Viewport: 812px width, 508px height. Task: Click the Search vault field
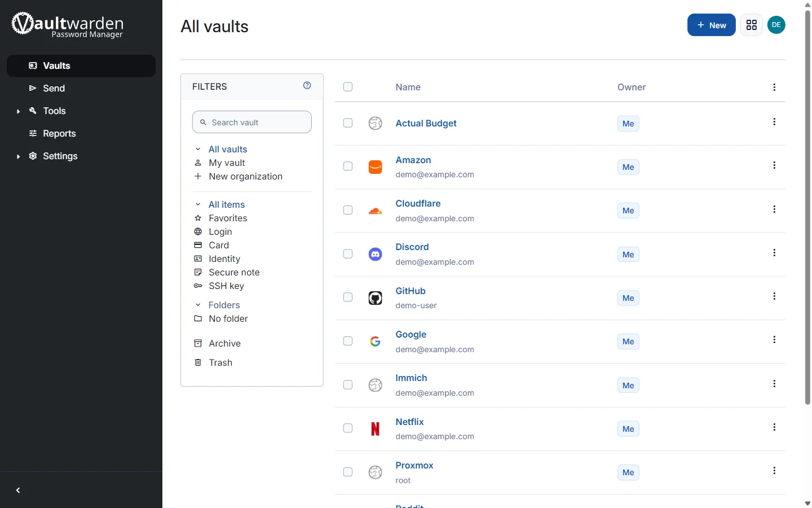(252, 122)
